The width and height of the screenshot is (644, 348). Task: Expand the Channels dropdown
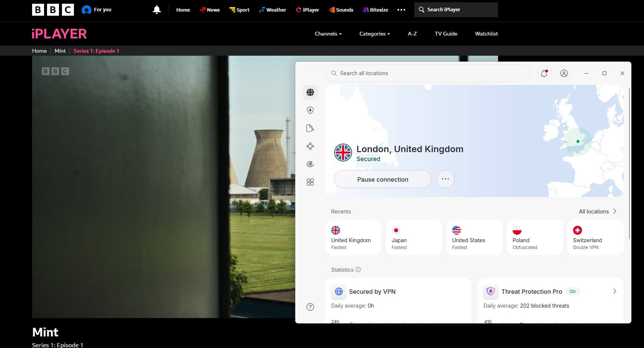[x=328, y=34]
